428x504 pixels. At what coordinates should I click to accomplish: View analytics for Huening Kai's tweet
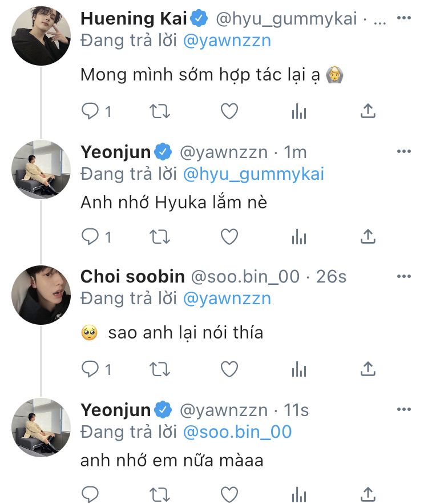click(299, 112)
